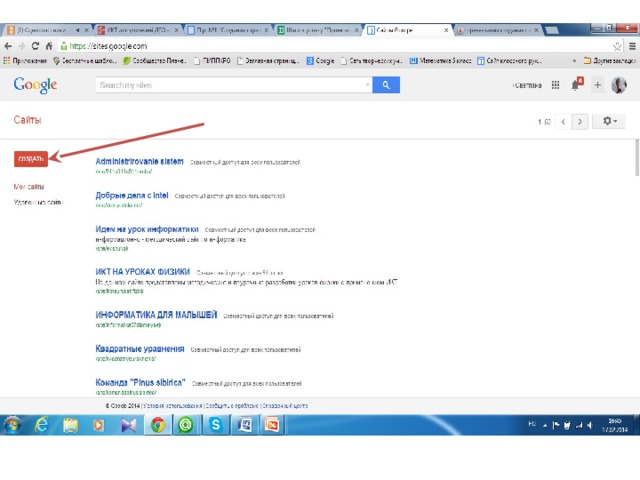Click the home icon in the toolbar
640x480 pixels.
(x=49, y=46)
